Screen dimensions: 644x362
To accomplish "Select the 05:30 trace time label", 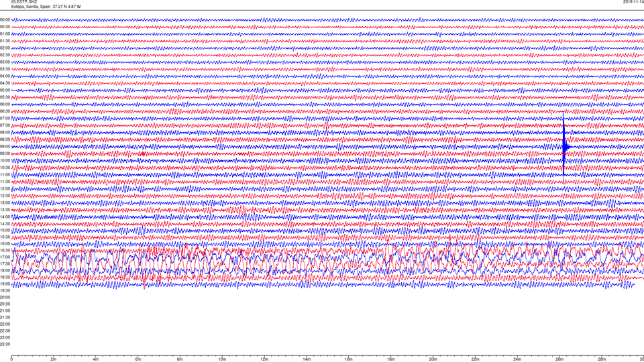I will tap(5, 97).
